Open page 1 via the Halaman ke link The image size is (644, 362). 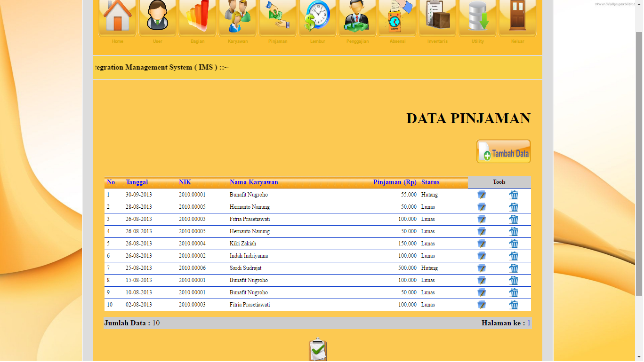point(529,323)
